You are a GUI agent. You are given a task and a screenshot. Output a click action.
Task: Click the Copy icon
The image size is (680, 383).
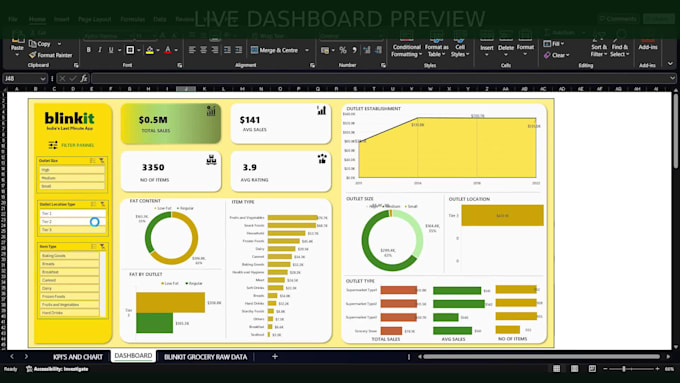[x=33, y=44]
